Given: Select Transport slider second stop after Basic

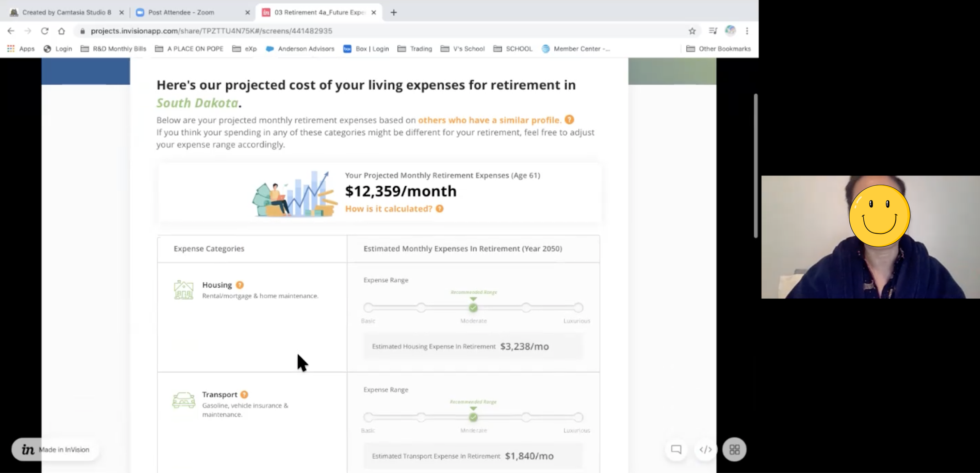Looking at the screenshot, I should pos(421,417).
